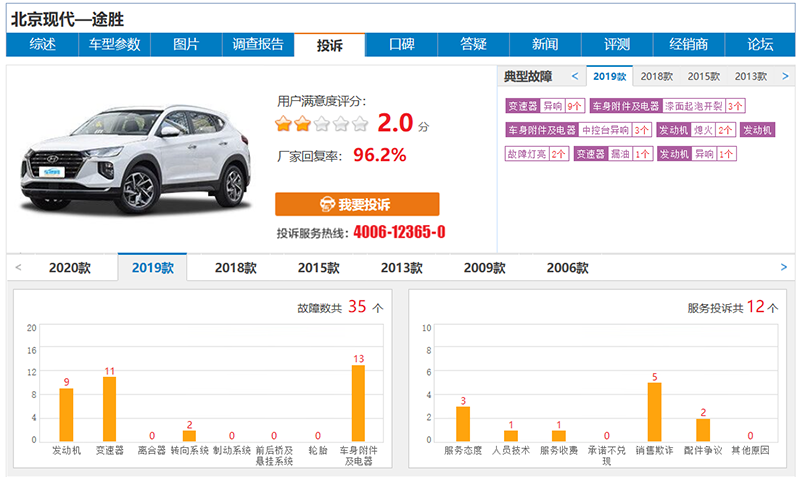
Task: Click the 北京现代—途胜 title
Action: [x=68, y=19]
